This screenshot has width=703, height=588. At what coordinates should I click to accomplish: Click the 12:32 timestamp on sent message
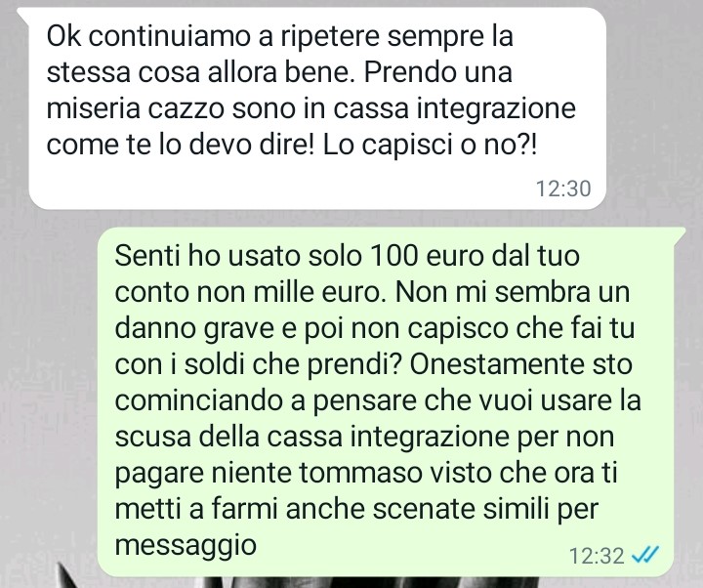pos(597,556)
